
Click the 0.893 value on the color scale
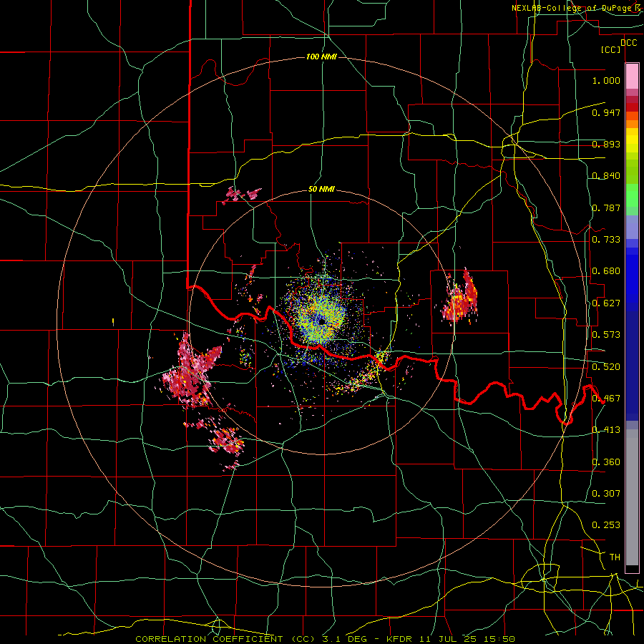[x=606, y=144]
